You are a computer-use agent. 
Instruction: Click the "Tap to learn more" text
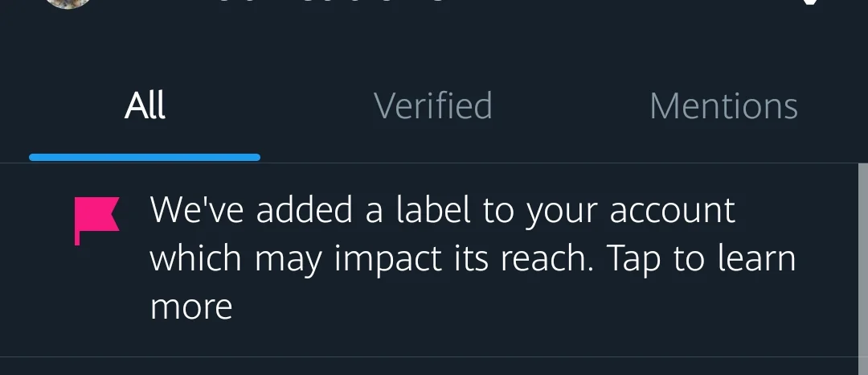701,259
